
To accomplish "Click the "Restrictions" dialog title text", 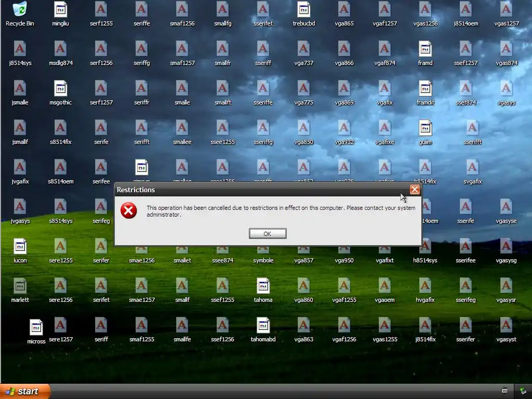I will point(136,190).
